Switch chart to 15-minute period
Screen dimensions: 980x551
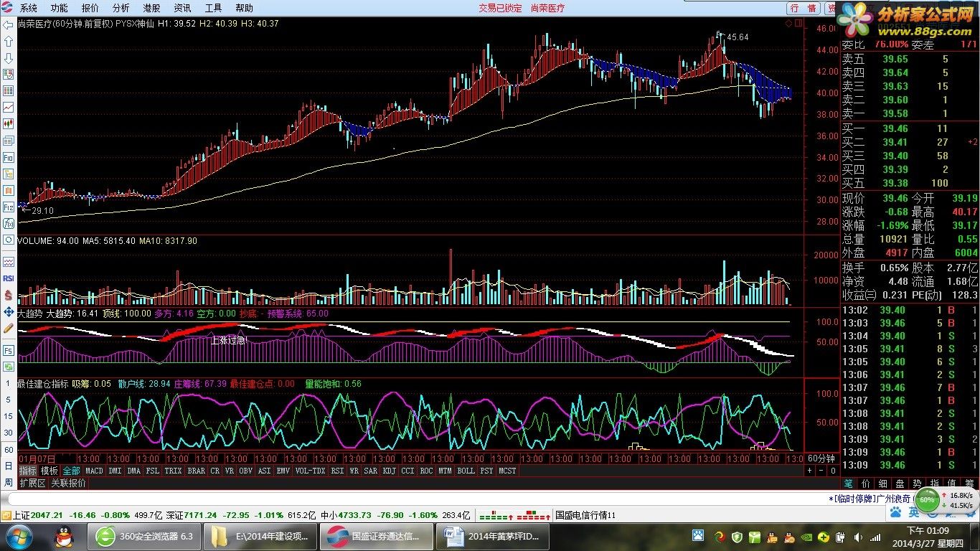pos(9,417)
